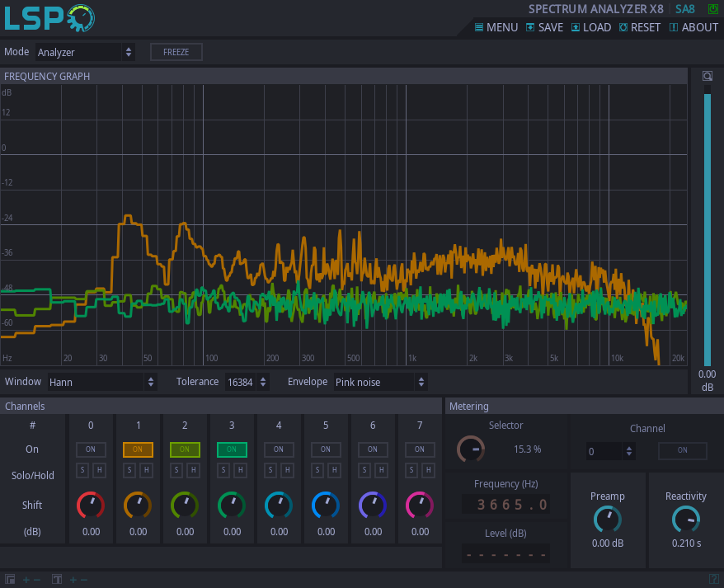724x588 pixels.
Task: Solo channel 1 with S button
Action: pyautogui.click(x=129, y=470)
